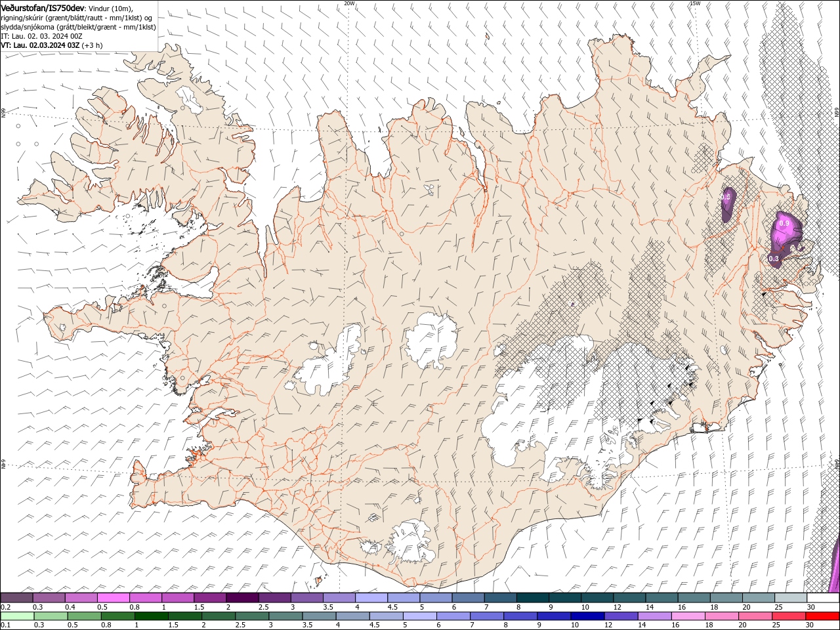Click the 20W longitude label
The image size is (840, 630).
[x=349, y=3]
